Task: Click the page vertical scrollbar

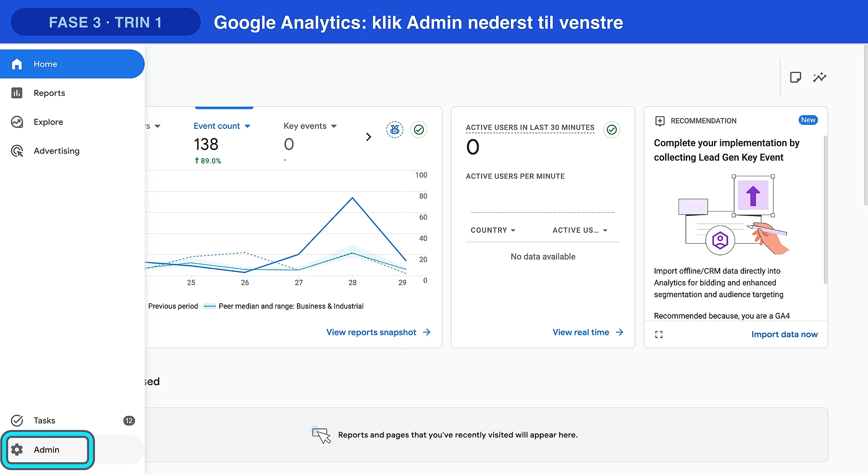Action: pos(866,126)
